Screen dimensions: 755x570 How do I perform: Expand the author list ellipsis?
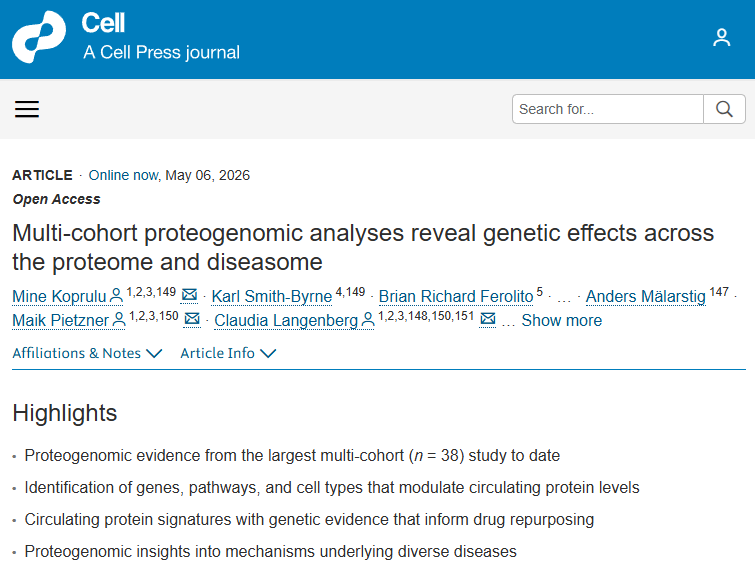(564, 298)
